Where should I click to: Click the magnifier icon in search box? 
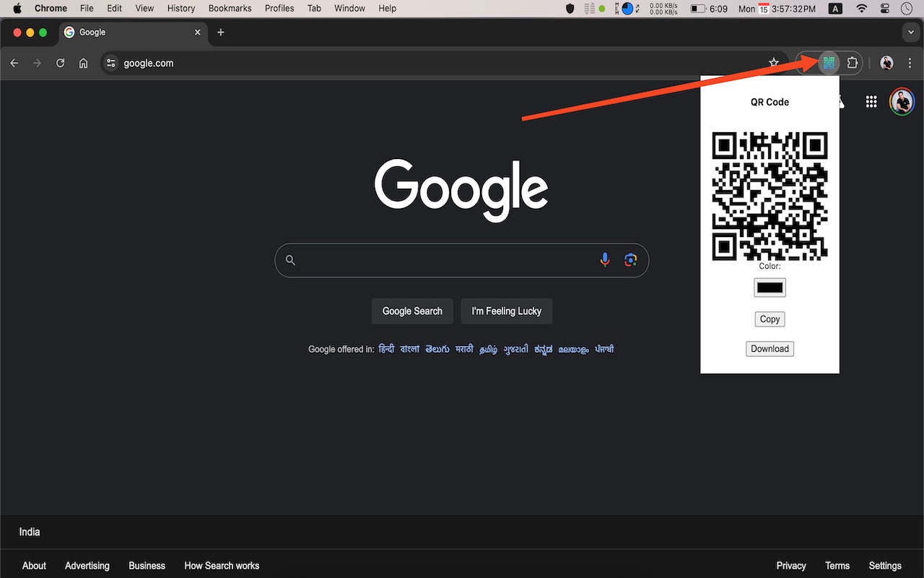[x=290, y=260]
